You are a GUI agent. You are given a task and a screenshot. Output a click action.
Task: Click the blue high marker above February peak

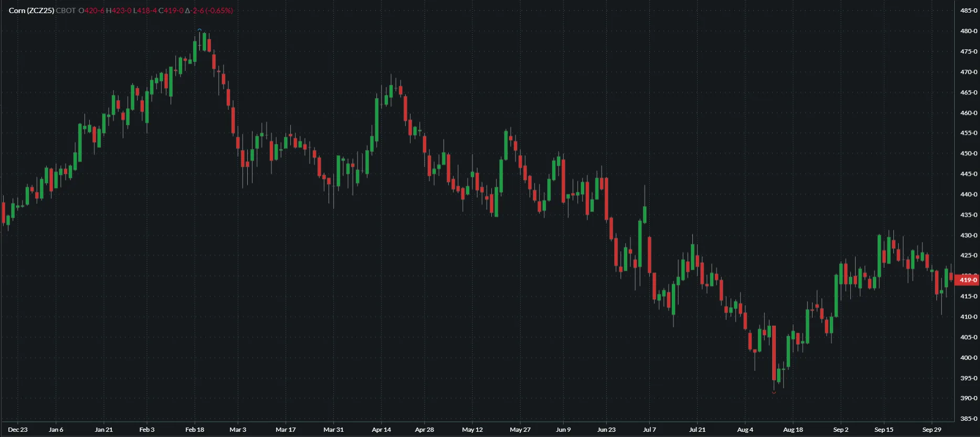[x=199, y=30]
